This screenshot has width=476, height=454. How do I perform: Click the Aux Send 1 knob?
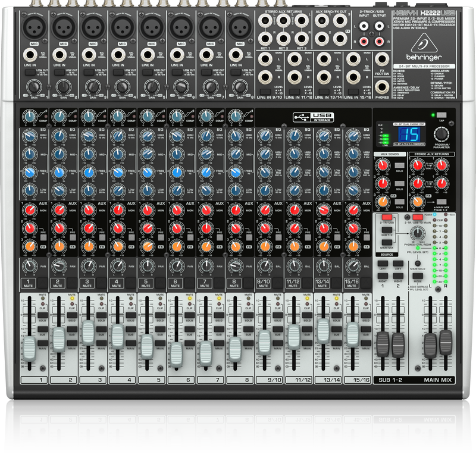tap(382, 165)
